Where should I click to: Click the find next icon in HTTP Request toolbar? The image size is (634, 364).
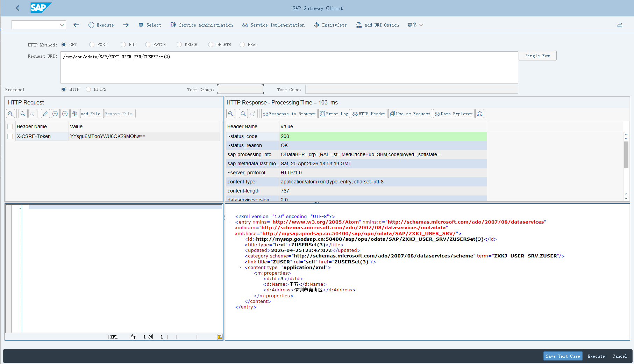point(33,114)
